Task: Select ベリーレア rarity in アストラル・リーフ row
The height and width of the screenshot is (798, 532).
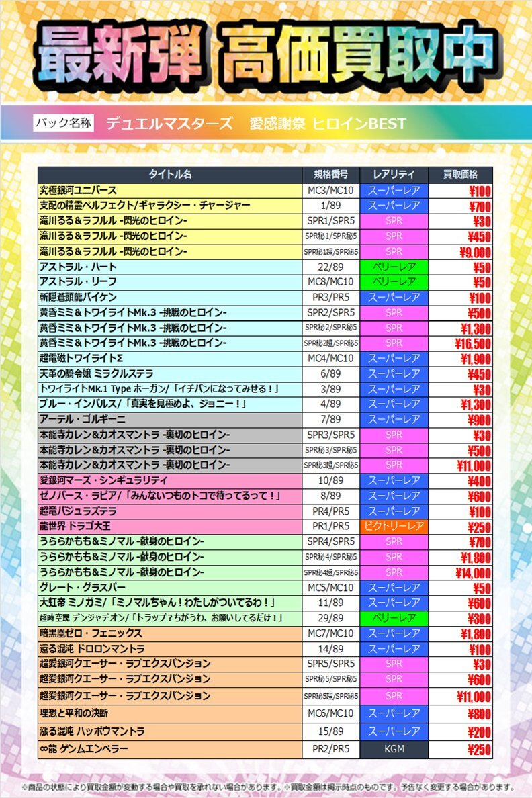Action: (394, 282)
